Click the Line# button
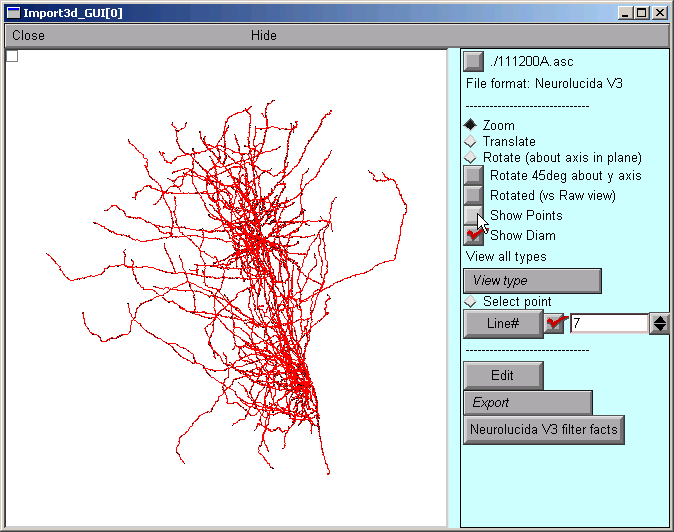The width and height of the screenshot is (674, 532). coord(502,324)
